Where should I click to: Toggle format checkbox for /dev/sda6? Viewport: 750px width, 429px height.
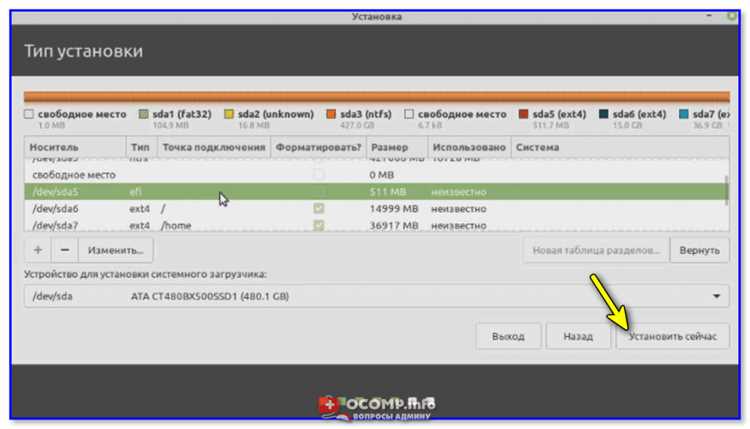coord(319,209)
